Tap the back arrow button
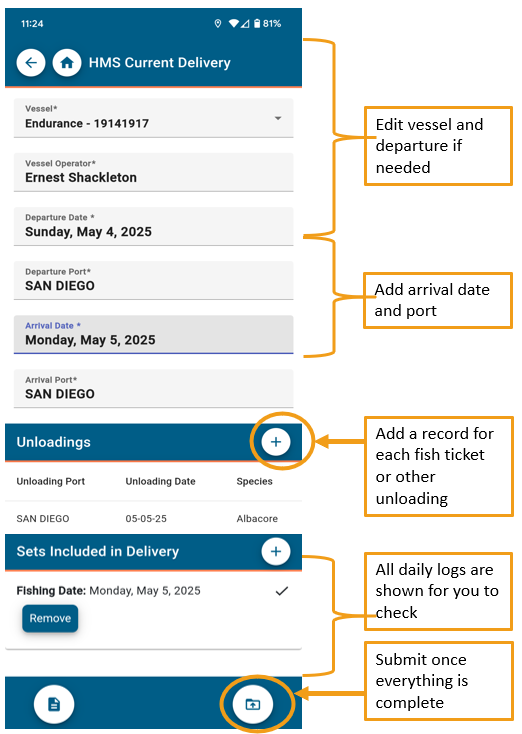The image size is (522, 734). [31, 63]
